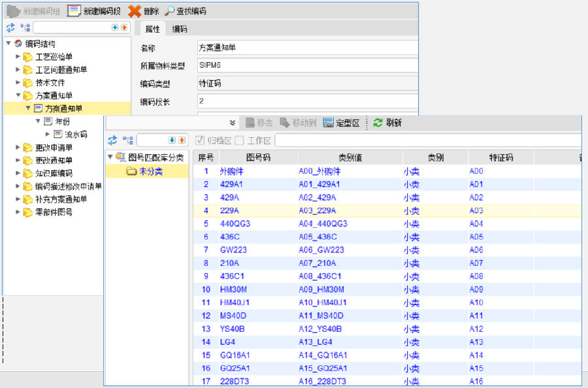Click the red 删除 delete icon
The height and width of the screenshot is (388, 588).
(134, 10)
